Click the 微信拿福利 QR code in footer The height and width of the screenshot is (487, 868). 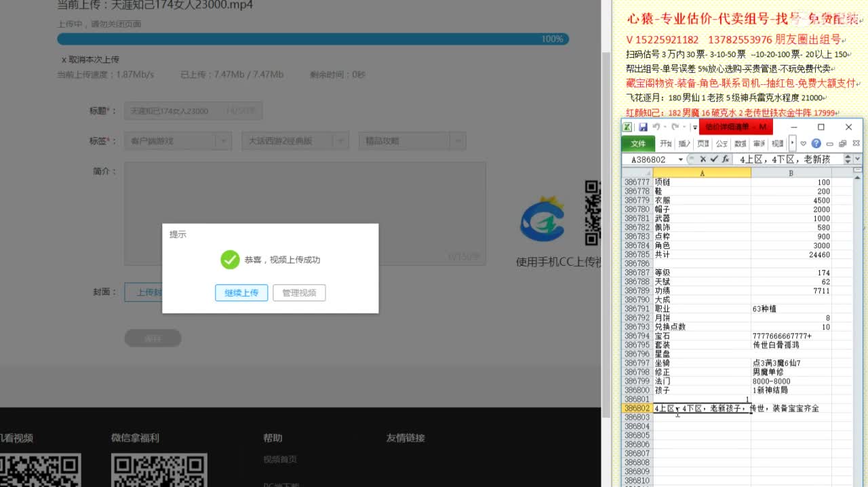click(159, 470)
